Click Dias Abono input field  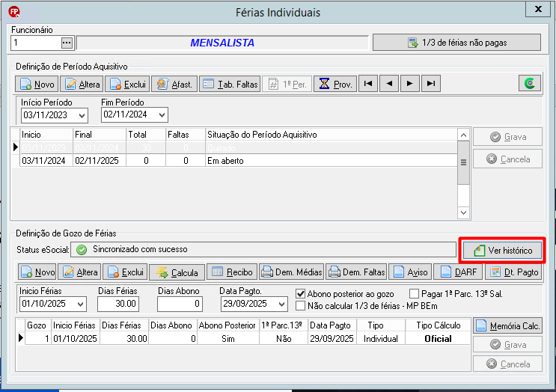180,304
